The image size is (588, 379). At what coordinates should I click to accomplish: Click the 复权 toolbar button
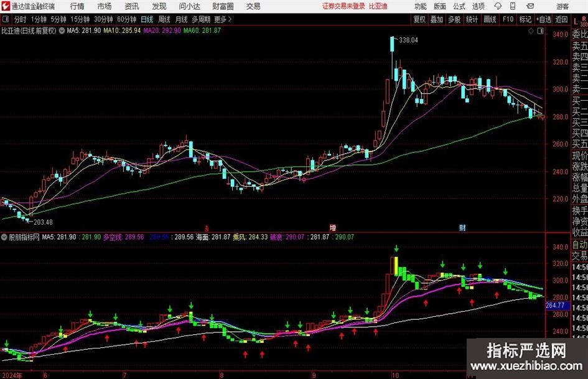419,19
